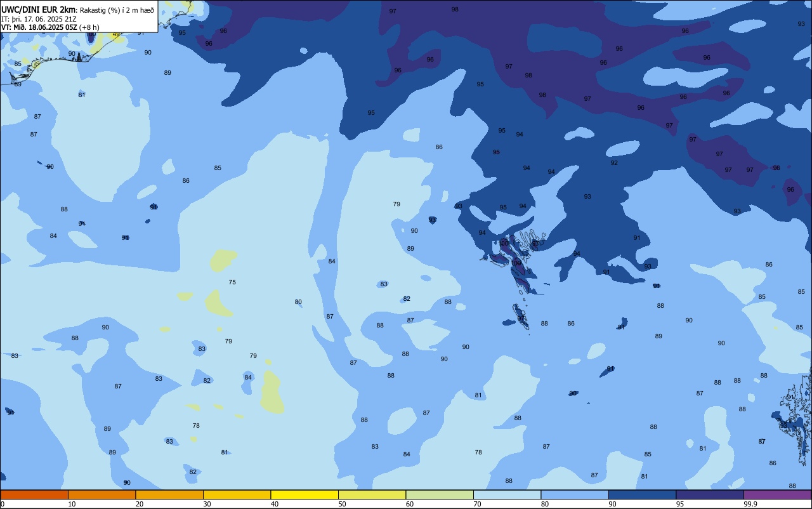812x509 pixels.
Task: Click the '70' legend scale label
Action: (x=477, y=504)
